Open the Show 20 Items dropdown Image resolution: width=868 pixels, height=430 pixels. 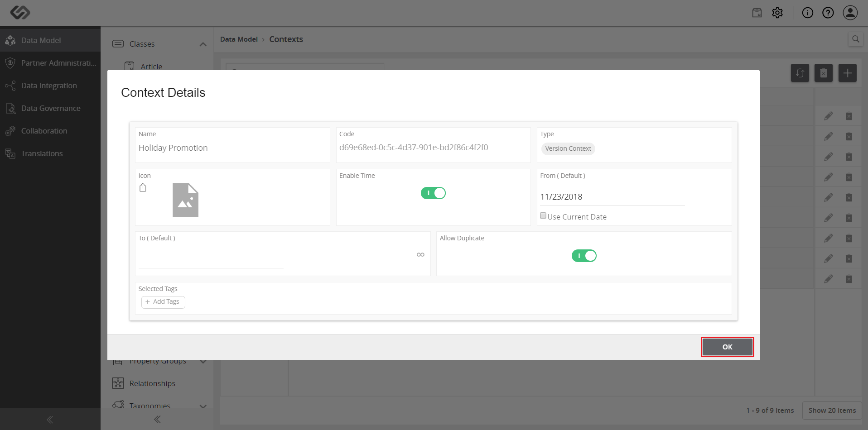tap(832, 411)
